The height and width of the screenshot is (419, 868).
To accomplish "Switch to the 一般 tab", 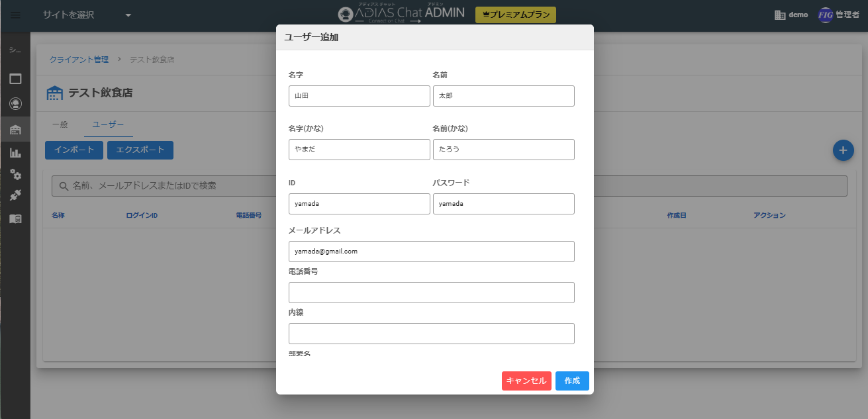I will click(60, 124).
